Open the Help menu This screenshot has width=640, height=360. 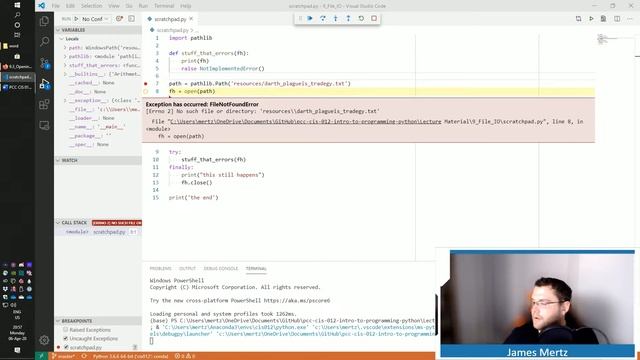click(x=186, y=6)
